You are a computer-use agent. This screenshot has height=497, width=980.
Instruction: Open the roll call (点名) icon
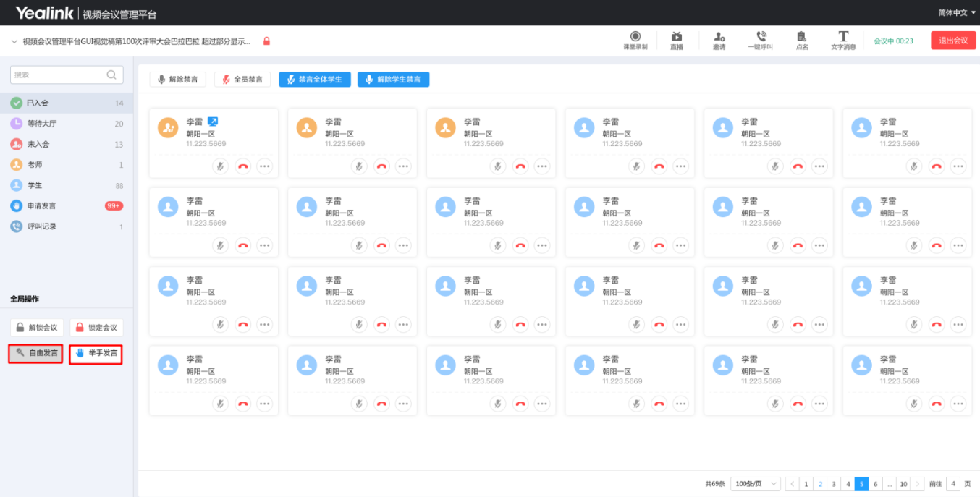click(801, 40)
